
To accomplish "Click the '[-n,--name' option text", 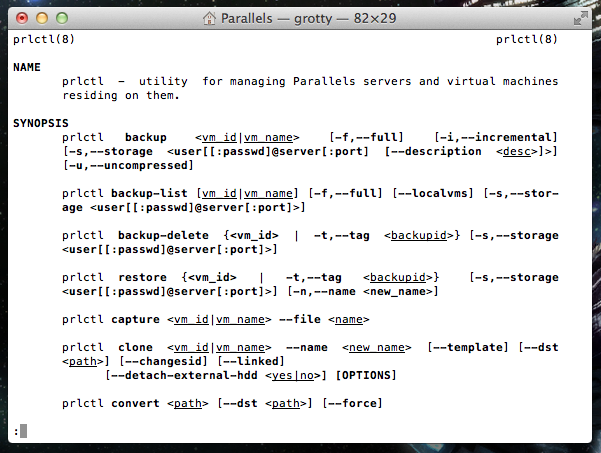I will [x=321, y=292].
